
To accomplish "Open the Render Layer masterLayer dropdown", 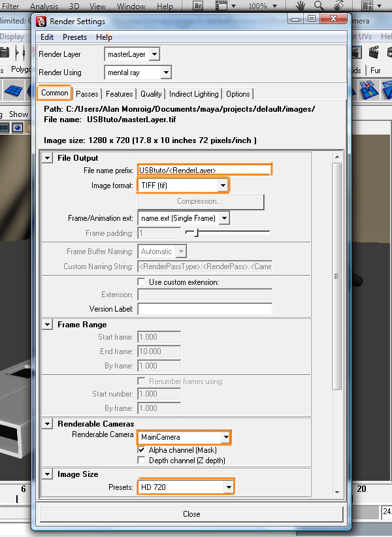I will coord(132,54).
